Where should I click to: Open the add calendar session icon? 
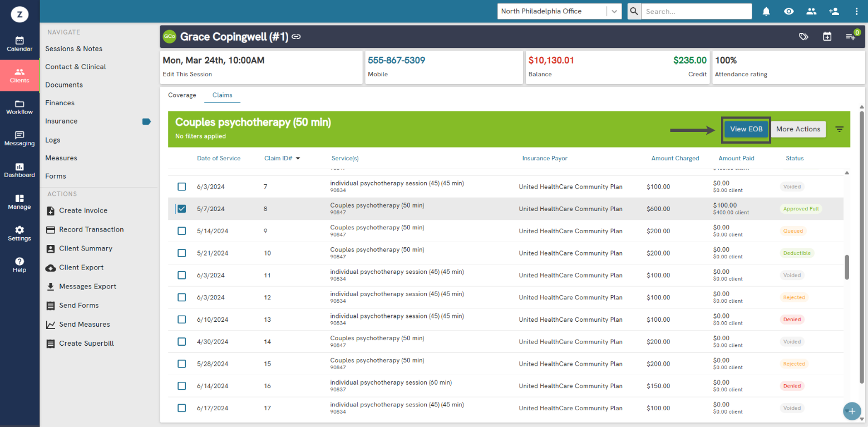coord(827,37)
